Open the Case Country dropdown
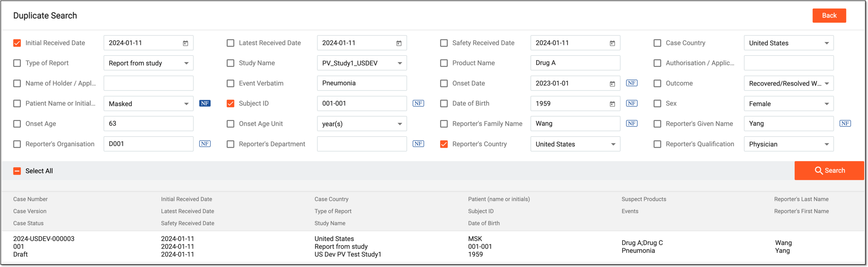The width and height of the screenshot is (868, 267). [789, 43]
